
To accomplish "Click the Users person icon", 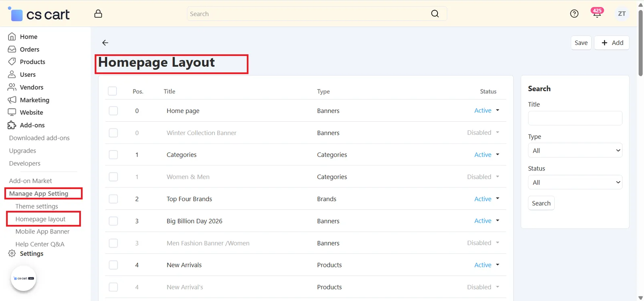I will 12,74.
